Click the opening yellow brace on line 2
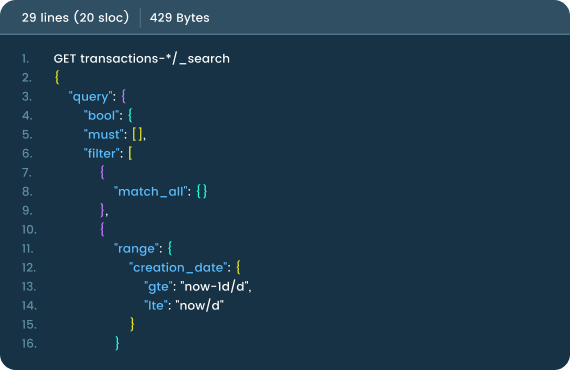 (x=57, y=77)
